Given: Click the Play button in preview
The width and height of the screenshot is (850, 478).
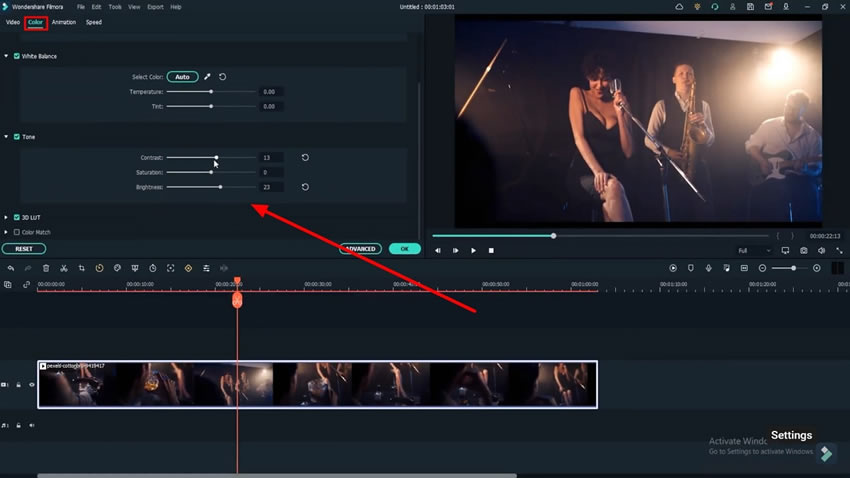Looking at the screenshot, I should (x=473, y=250).
